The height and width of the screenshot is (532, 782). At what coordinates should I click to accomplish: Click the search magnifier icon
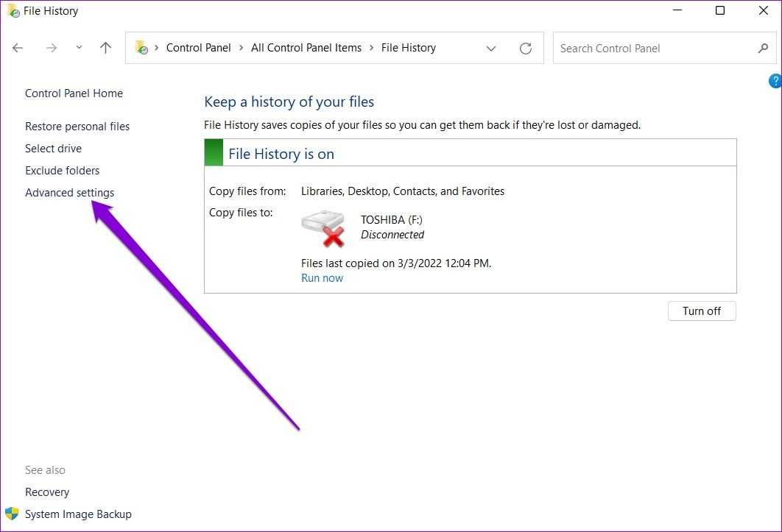[x=763, y=49]
